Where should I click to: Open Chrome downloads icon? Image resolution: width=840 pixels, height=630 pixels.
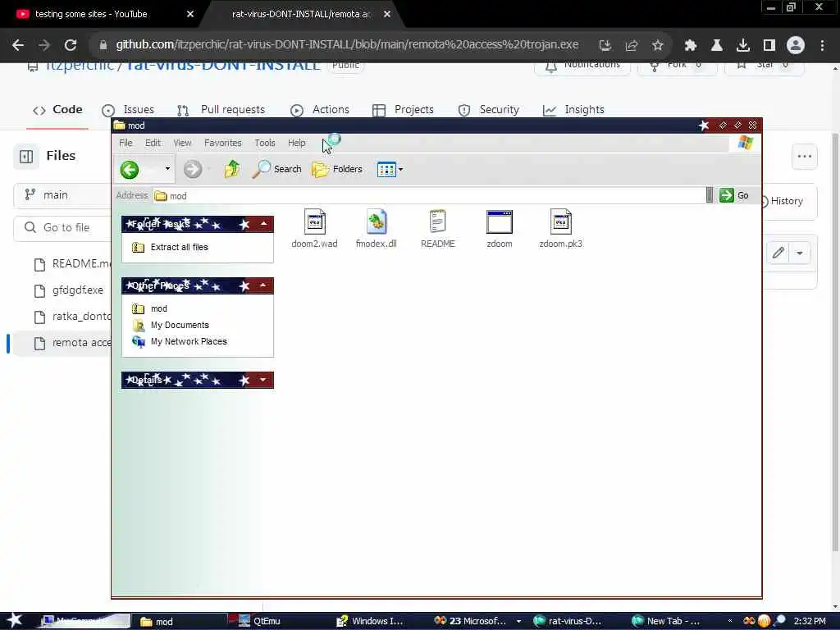point(743,46)
